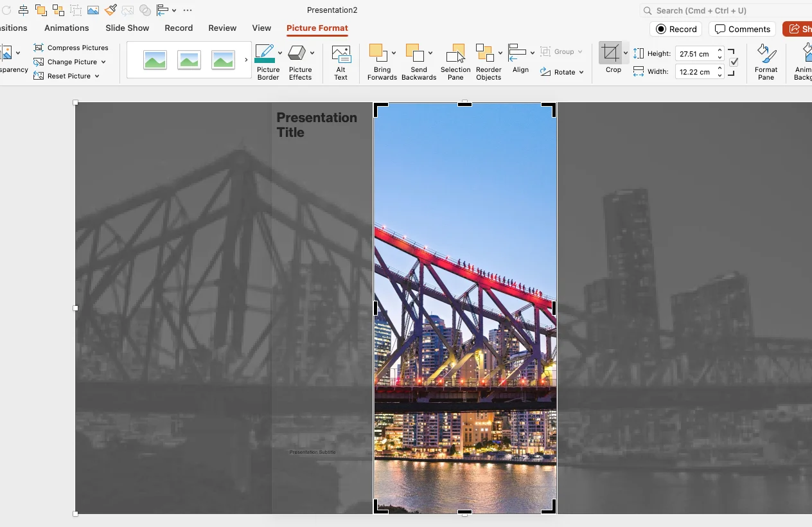This screenshot has height=527, width=812.
Task: Expand the Send Backwards dropdown arrow
Action: [x=430, y=53]
